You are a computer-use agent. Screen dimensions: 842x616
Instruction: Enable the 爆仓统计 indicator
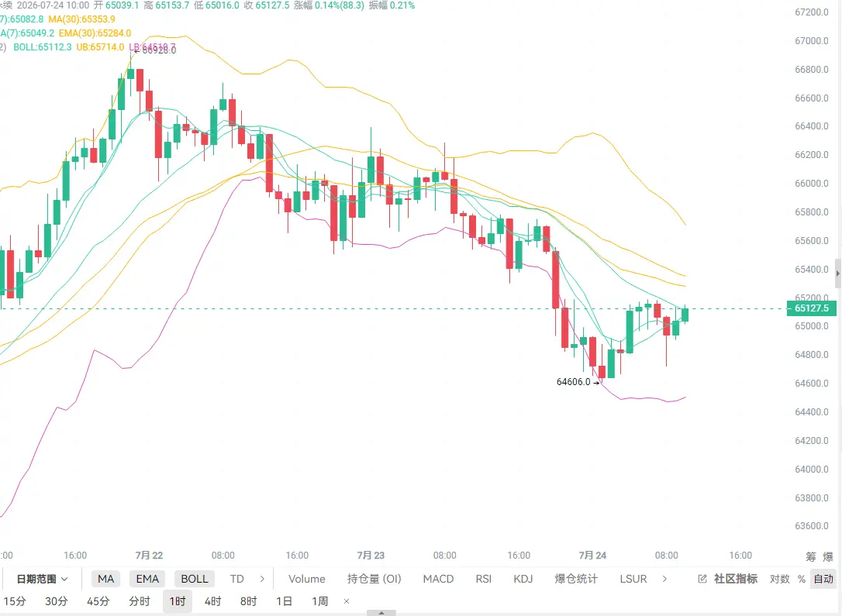point(575,579)
